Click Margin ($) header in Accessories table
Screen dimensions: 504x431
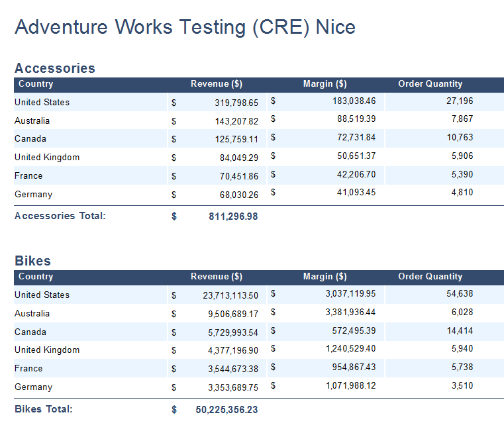(x=325, y=84)
